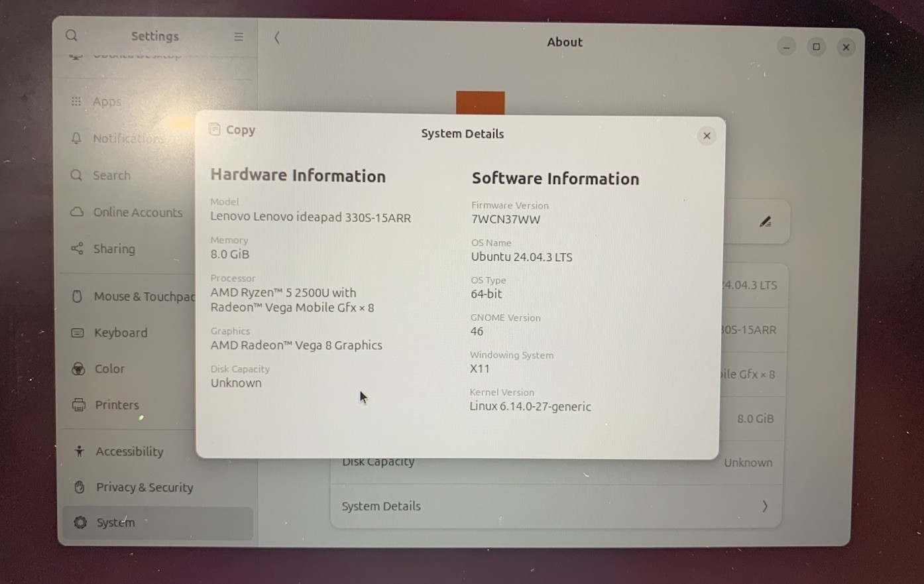Click the 'System Details' dialog title
Screen dimensions: 924x584
[463, 134]
